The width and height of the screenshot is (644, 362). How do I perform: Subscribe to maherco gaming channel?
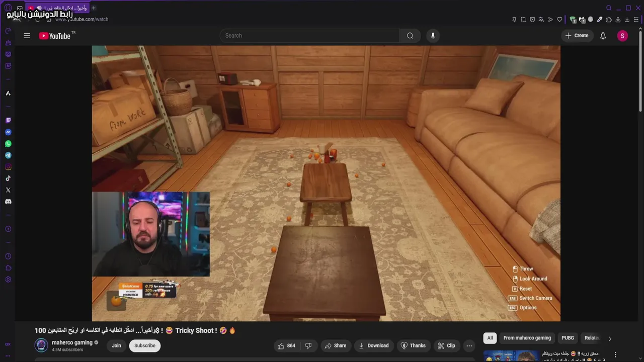(144, 345)
